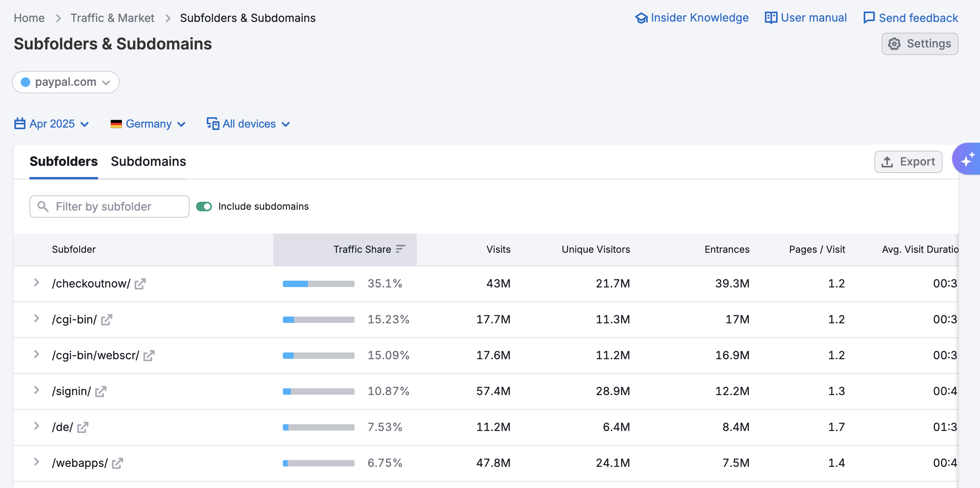980x488 pixels.
Task: Open external link icon for /cgi-bin/webscr/
Action: [x=149, y=355]
